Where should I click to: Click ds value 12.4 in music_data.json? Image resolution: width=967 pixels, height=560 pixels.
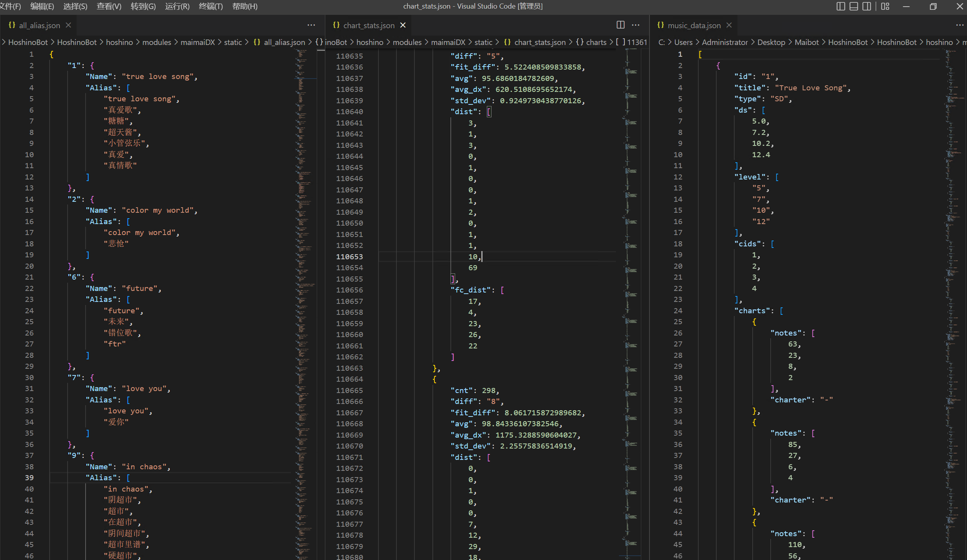(x=761, y=154)
